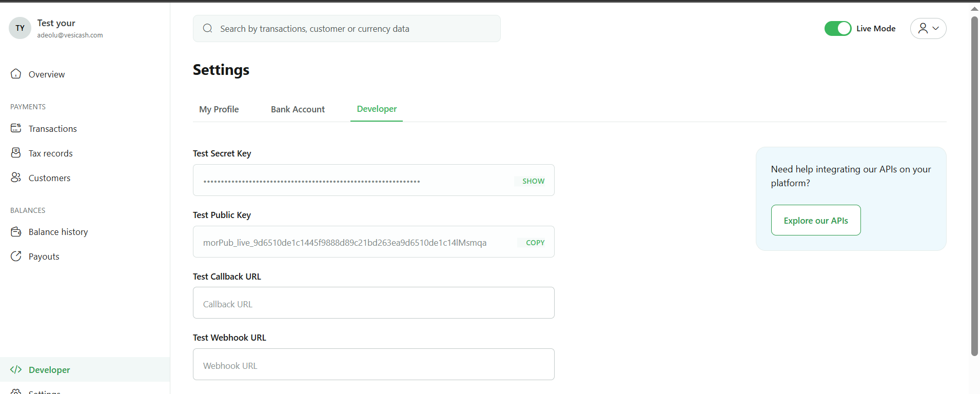Click into the Webhook URL field
The height and width of the screenshot is (394, 980).
(373, 365)
